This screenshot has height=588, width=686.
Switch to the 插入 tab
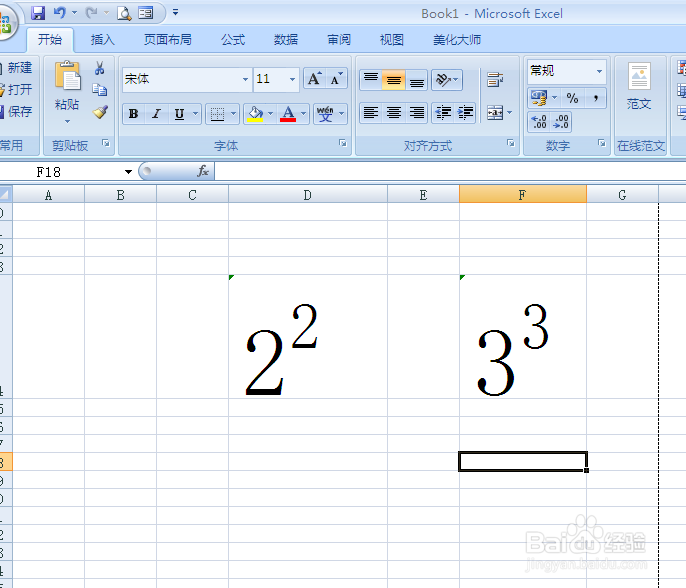[103, 40]
